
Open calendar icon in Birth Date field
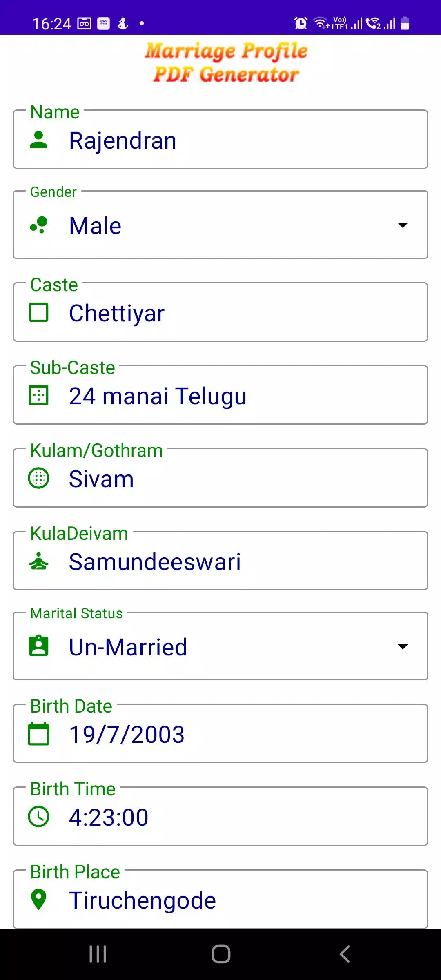point(39,734)
